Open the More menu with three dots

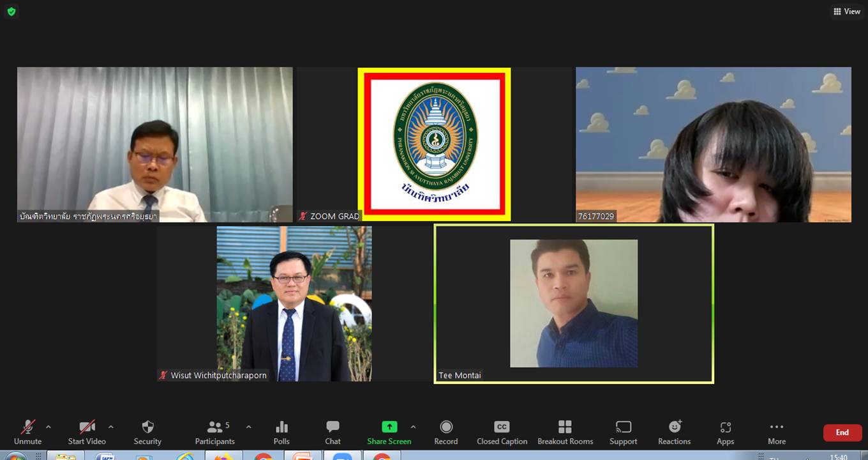(x=777, y=432)
